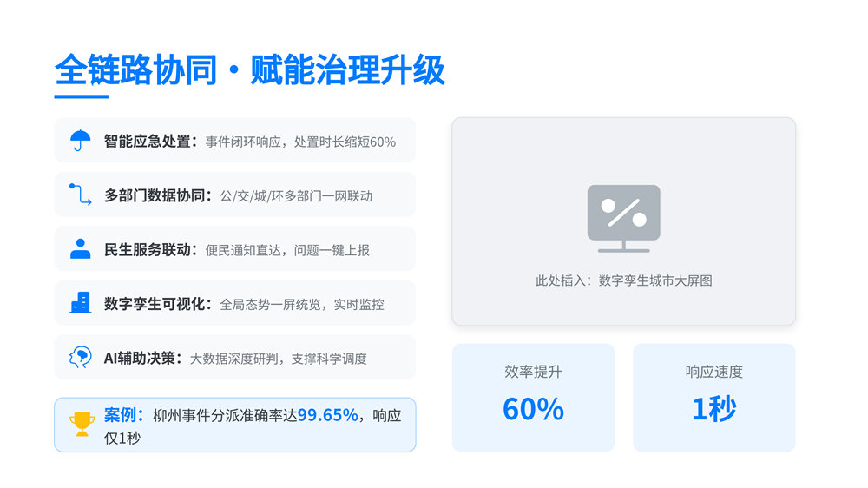
Task: Select the description 大数据深度研判，支撑科学调度
Action: point(279,358)
